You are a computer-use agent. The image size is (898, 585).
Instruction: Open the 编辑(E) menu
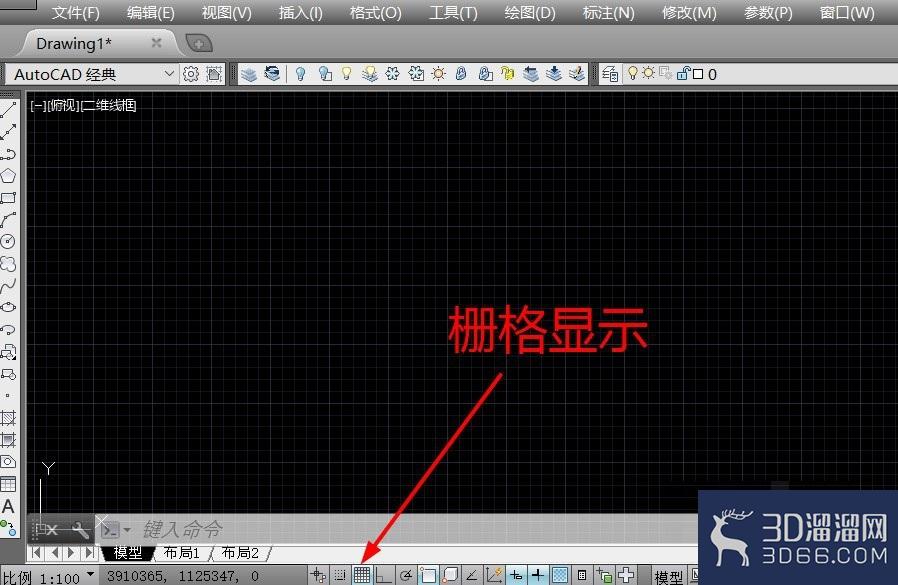[x=151, y=13]
